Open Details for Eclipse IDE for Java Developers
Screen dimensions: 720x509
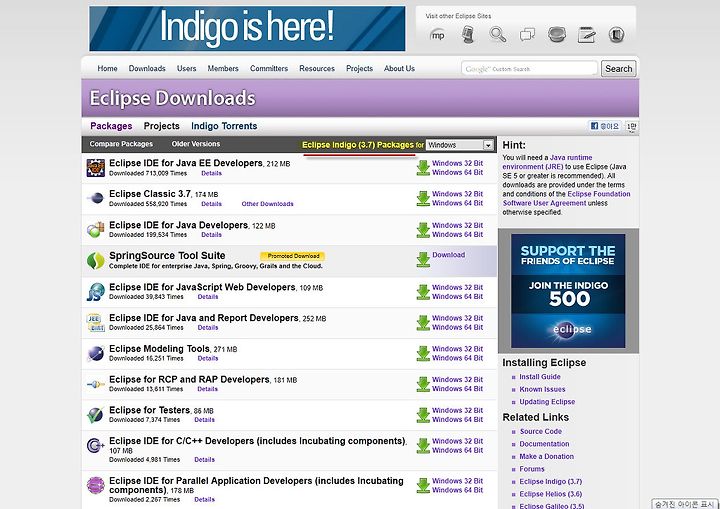click(211, 235)
